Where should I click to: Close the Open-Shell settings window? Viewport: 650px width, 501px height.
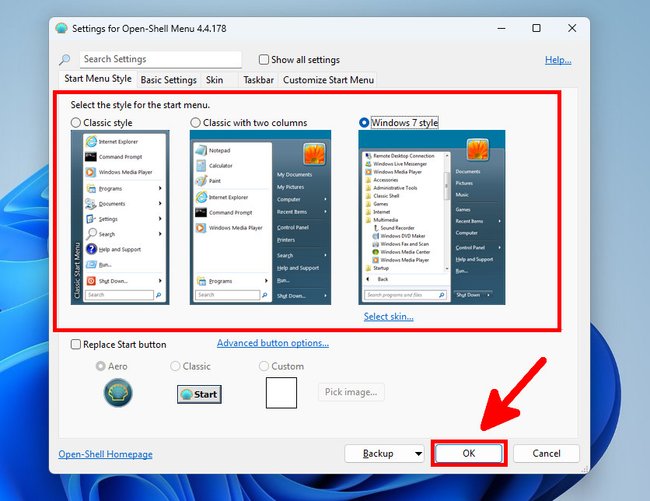tap(572, 28)
